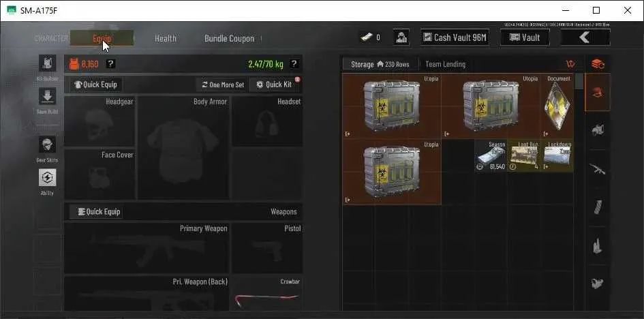Open the Cash Vault 96M button
The width and height of the screenshot is (644, 319).
[455, 37]
